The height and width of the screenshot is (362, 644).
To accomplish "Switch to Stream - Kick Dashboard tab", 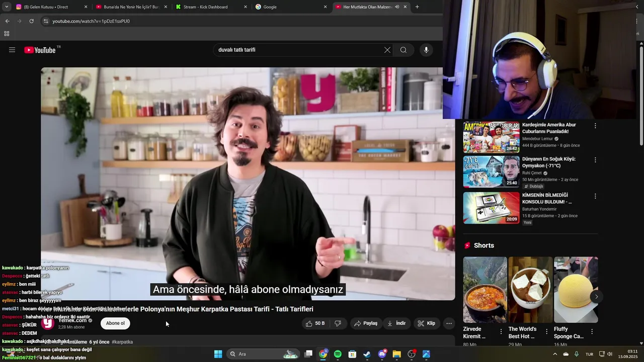I will (210, 7).
